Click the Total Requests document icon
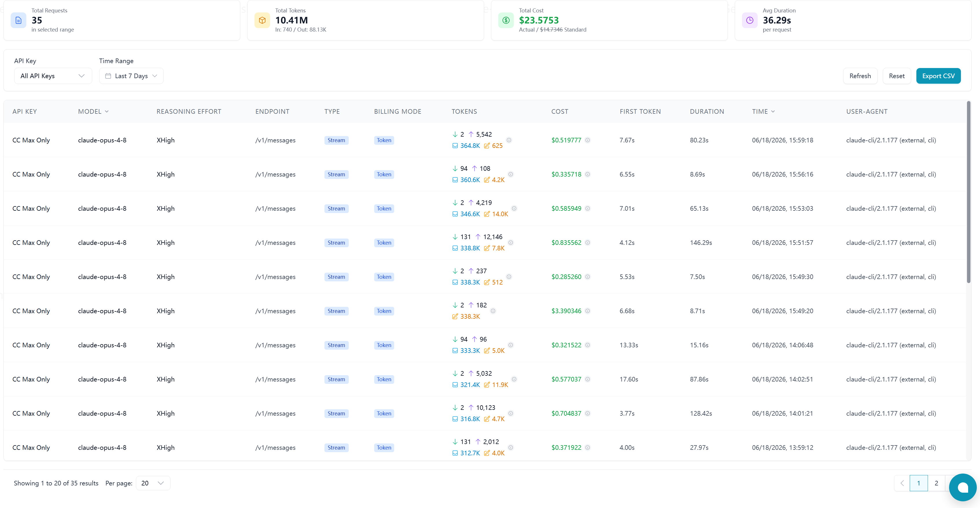Image resolution: width=980 pixels, height=508 pixels. tap(18, 20)
